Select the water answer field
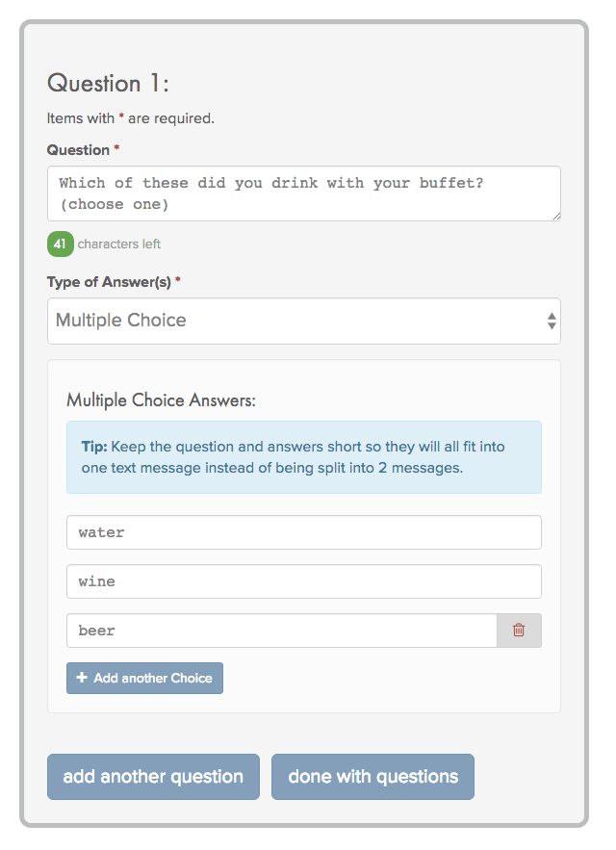 [303, 532]
